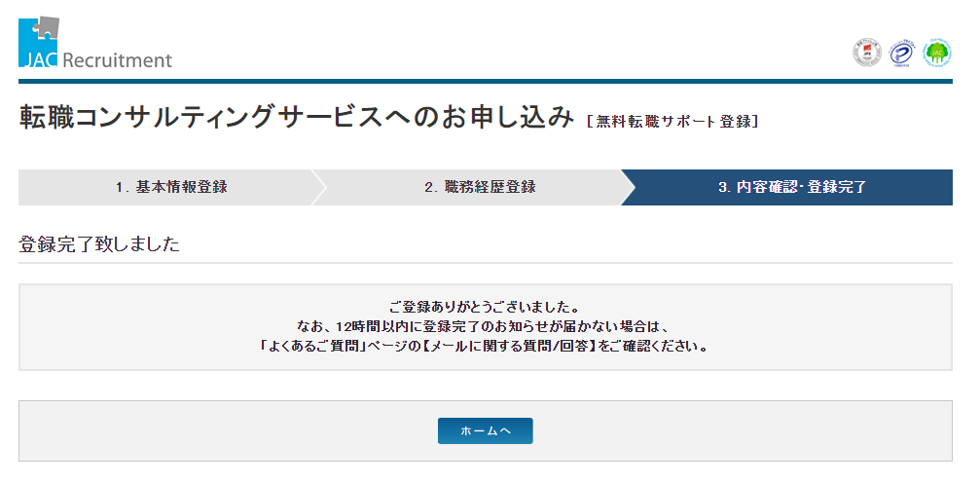Click the 転職コンサルティングサービスへのお申し込み page title
The image size is (980, 483).
(x=296, y=118)
